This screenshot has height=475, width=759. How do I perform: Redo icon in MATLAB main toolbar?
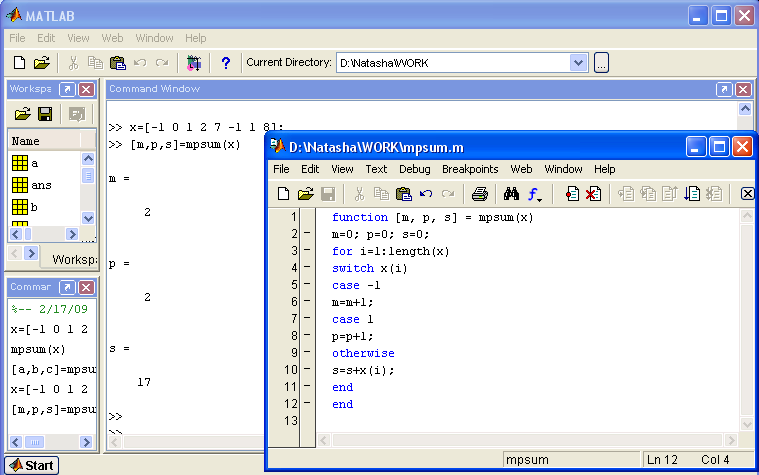pyautogui.click(x=162, y=62)
